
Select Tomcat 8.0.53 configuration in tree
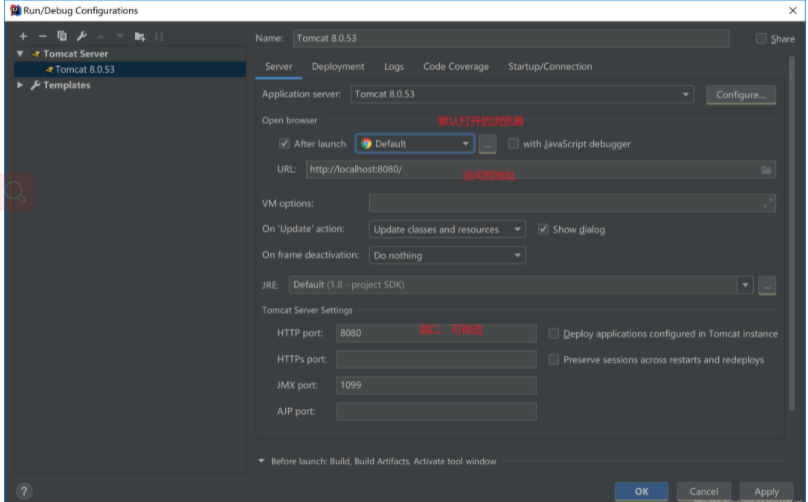[x=130, y=70]
